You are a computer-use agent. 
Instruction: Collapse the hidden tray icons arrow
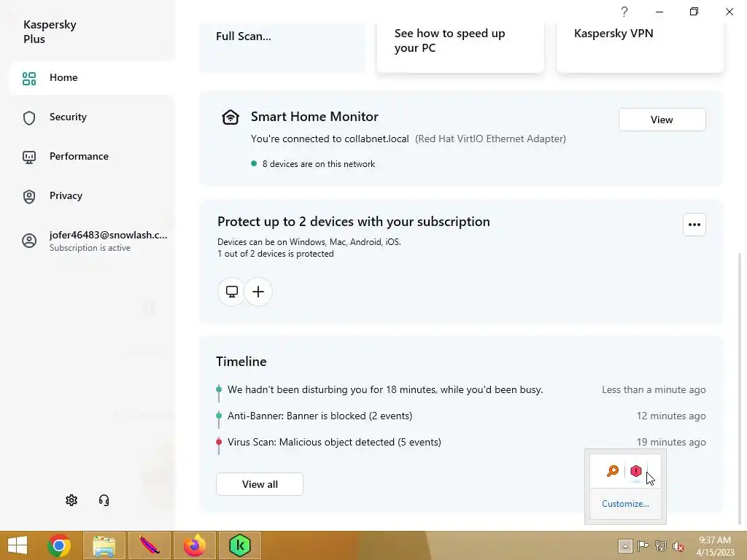click(x=625, y=546)
